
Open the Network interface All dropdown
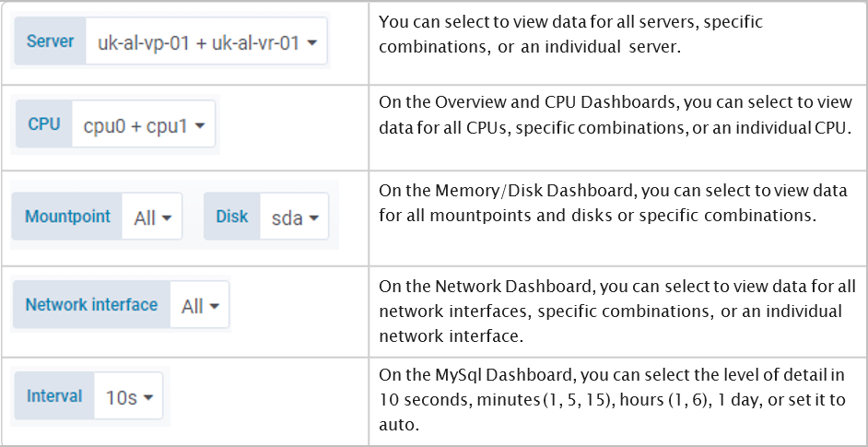click(200, 306)
